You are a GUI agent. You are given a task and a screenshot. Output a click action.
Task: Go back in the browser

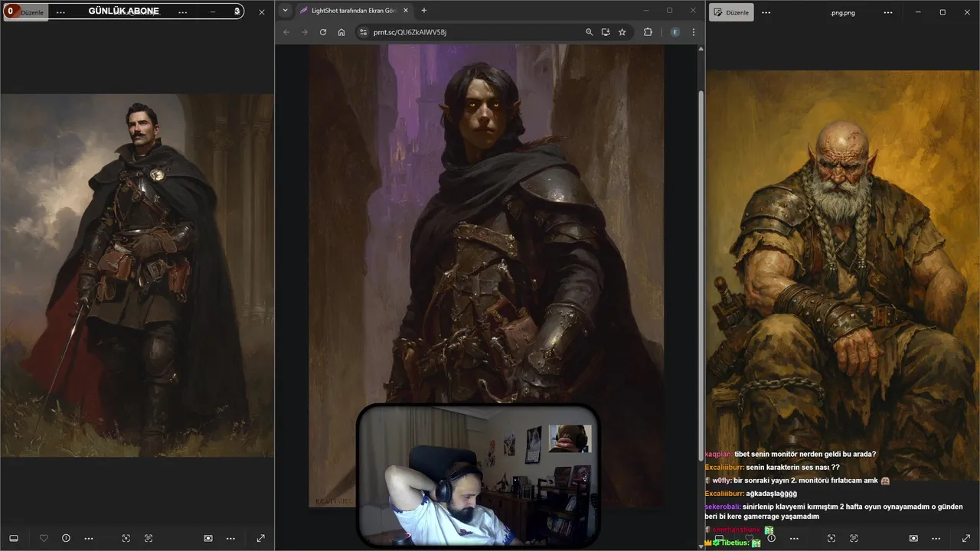pyautogui.click(x=286, y=32)
